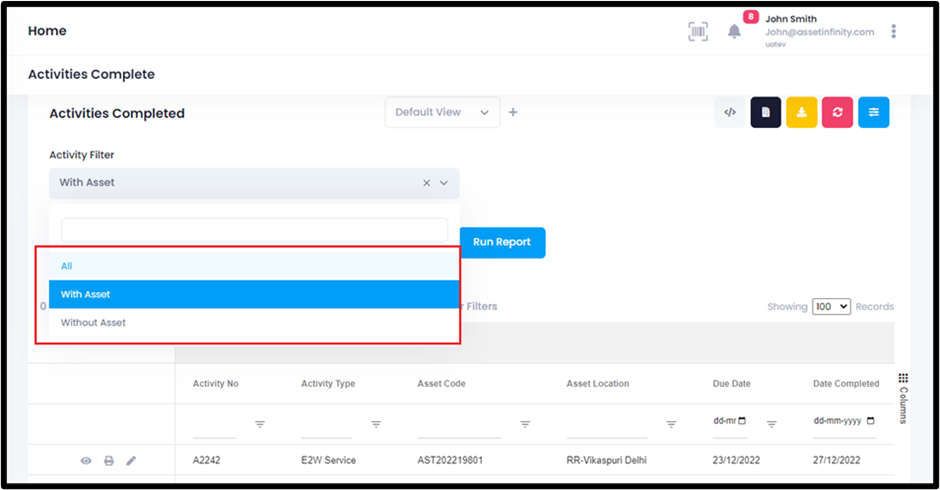This screenshot has height=490, width=940.
Task: Click the 27/12/2022 completed date cell
Action: tap(836, 461)
